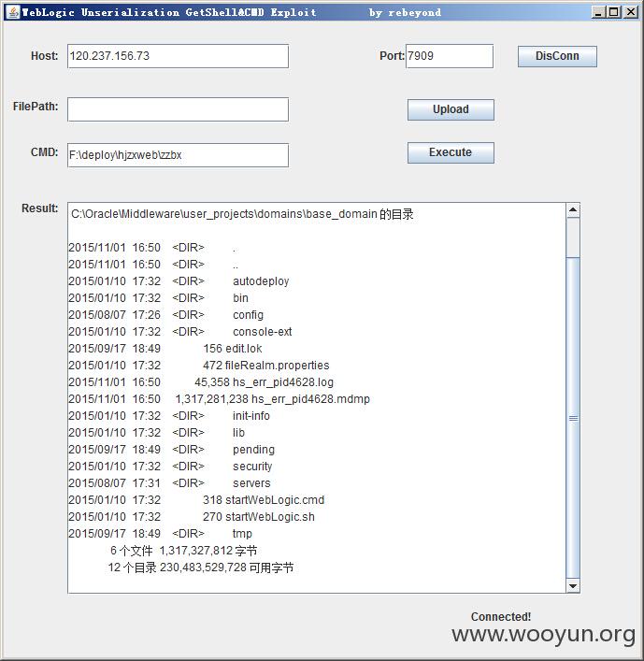The width and height of the screenshot is (644, 661).
Task: Select the init-info directory row
Action: 169,416
